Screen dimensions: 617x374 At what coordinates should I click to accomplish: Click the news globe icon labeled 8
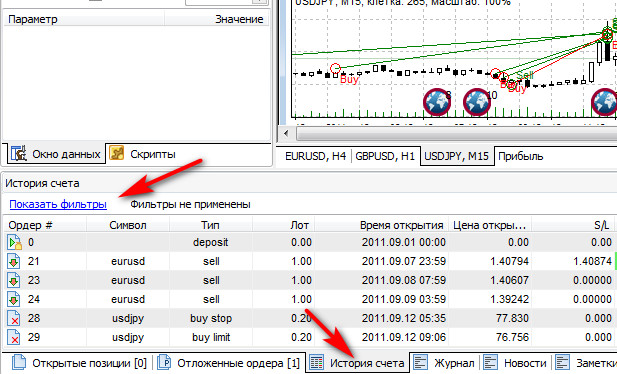(437, 102)
